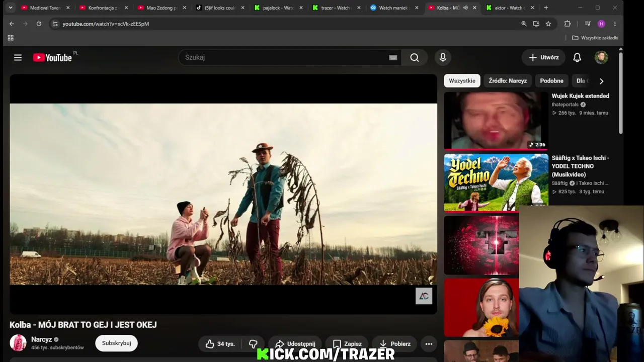Open the Narcyz channel name link
644x362 pixels.
(41, 339)
